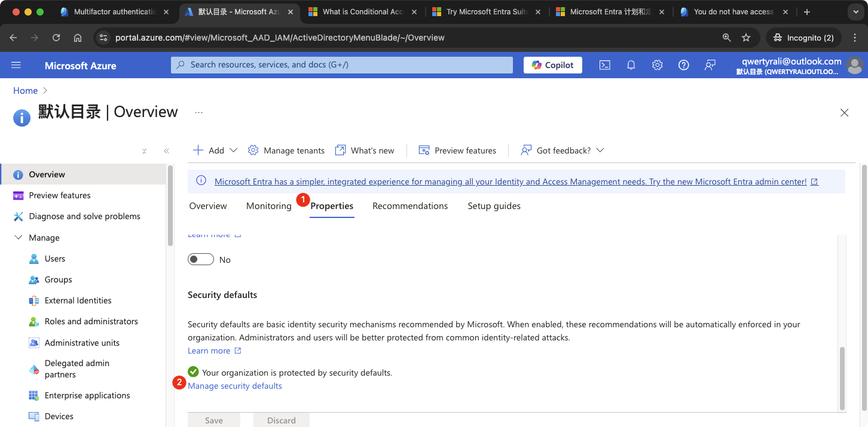This screenshot has height=427, width=868.
Task: Open Preview features in the toolbar
Action: (457, 150)
